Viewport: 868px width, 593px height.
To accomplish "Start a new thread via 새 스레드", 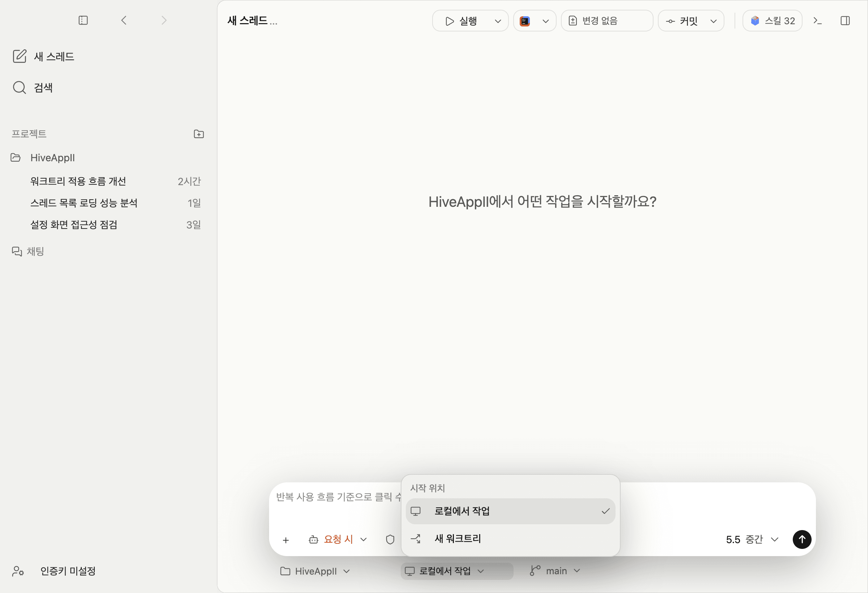I will coord(43,56).
